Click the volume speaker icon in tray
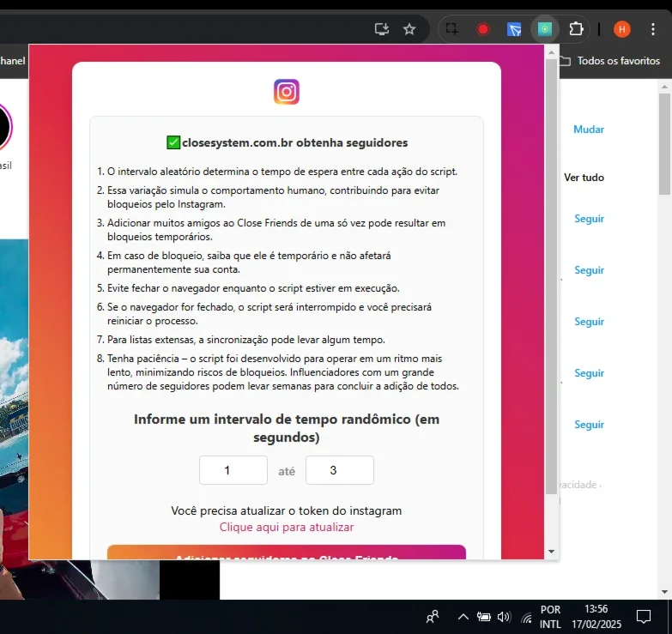The width and height of the screenshot is (672, 634). click(504, 617)
